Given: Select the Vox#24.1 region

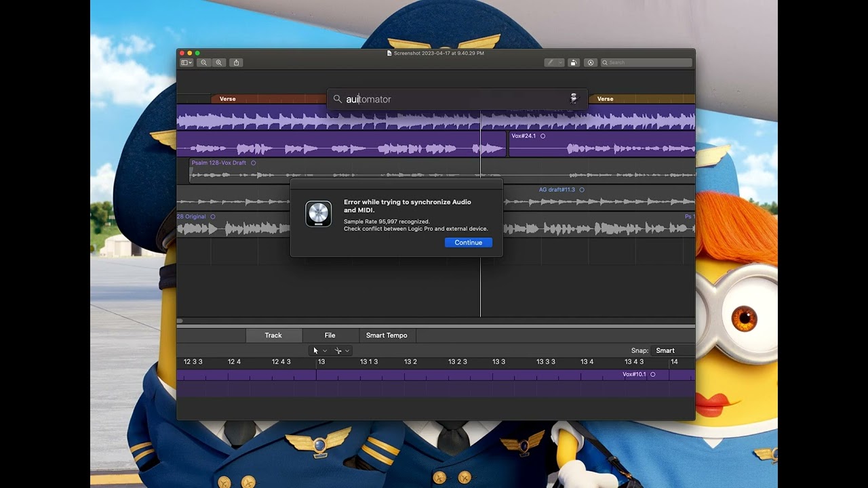Looking at the screenshot, I should point(602,144).
